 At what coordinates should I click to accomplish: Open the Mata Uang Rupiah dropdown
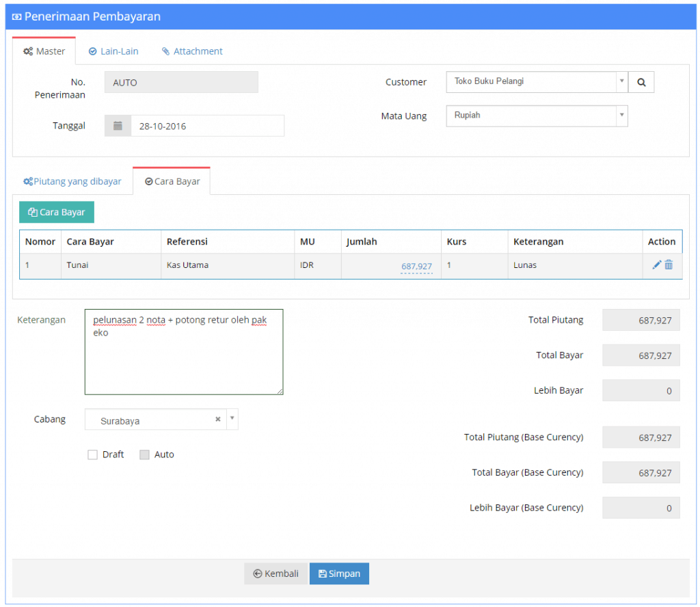point(537,116)
